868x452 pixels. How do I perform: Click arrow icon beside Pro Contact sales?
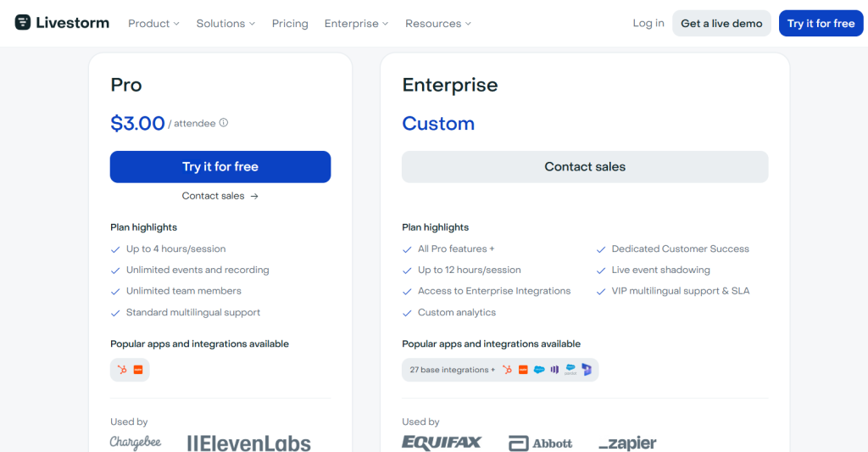coord(254,196)
